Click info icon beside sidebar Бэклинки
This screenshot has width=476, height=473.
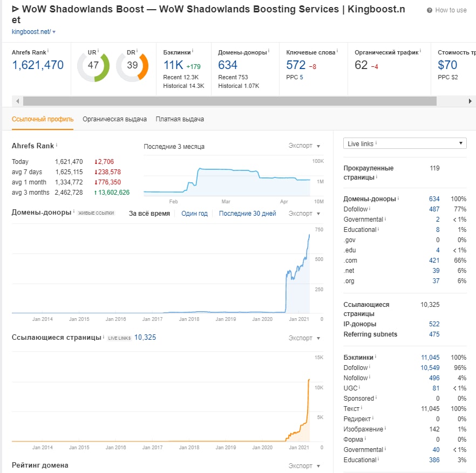click(376, 357)
